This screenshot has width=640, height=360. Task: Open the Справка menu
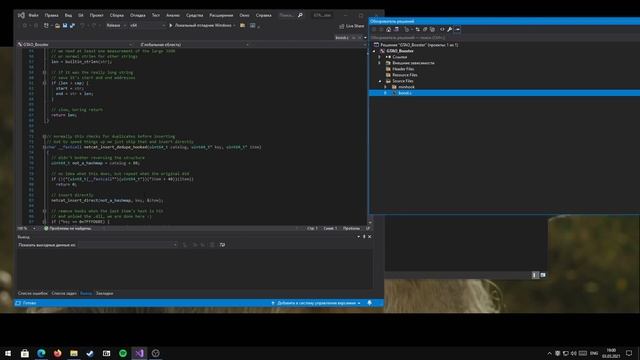[263, 15]
